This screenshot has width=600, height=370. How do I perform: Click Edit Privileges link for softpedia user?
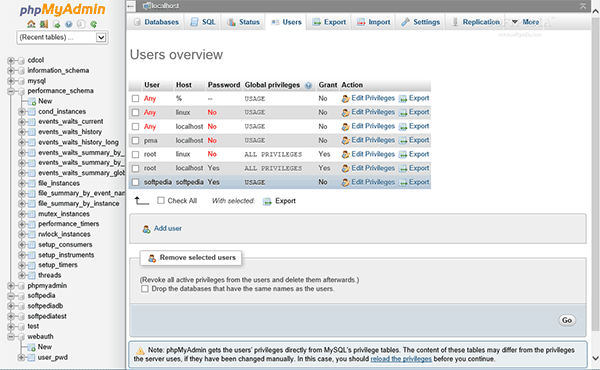point(373,182)
